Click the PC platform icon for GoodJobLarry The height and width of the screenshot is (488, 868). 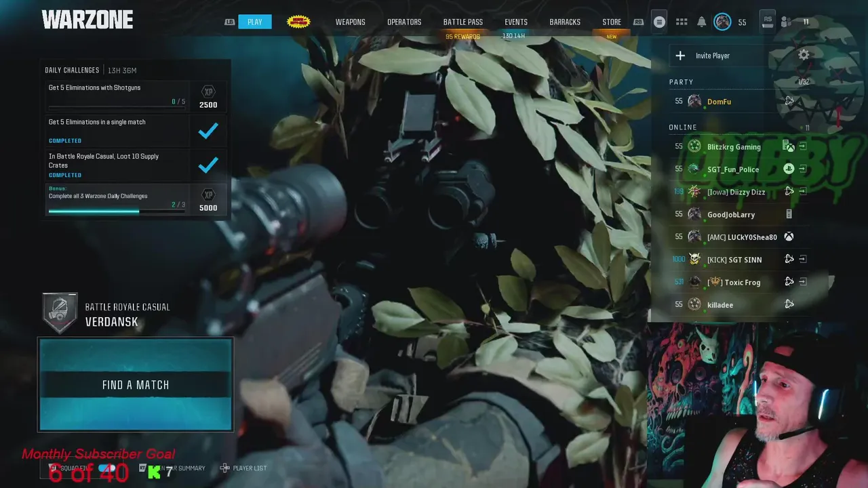click(789, 214)
